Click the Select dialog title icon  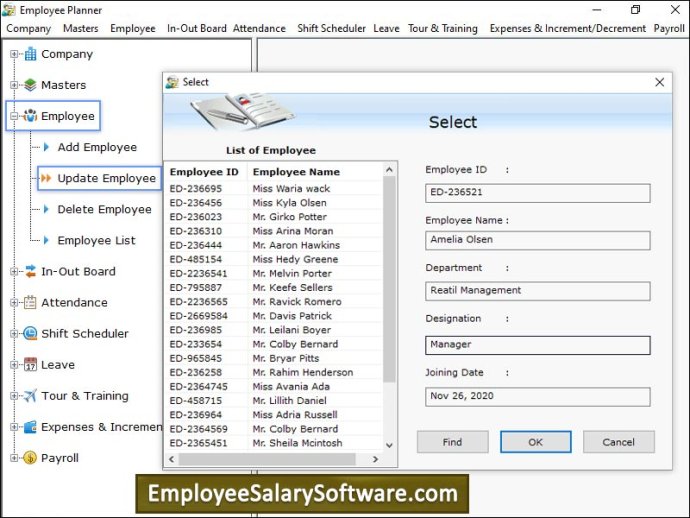(172, 82)
